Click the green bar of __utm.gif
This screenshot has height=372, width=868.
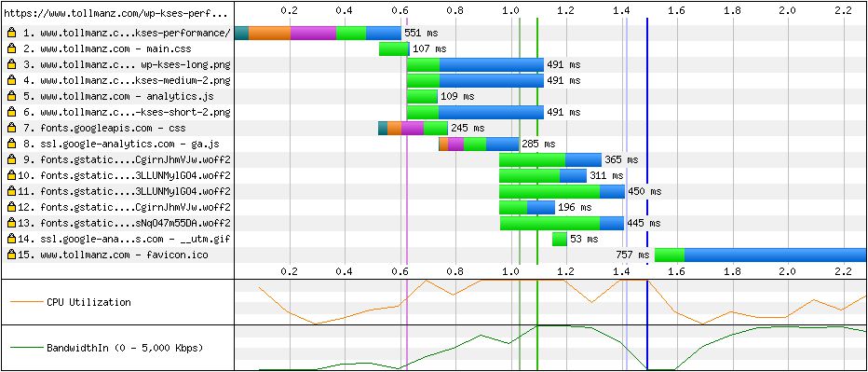coord(559,240)
